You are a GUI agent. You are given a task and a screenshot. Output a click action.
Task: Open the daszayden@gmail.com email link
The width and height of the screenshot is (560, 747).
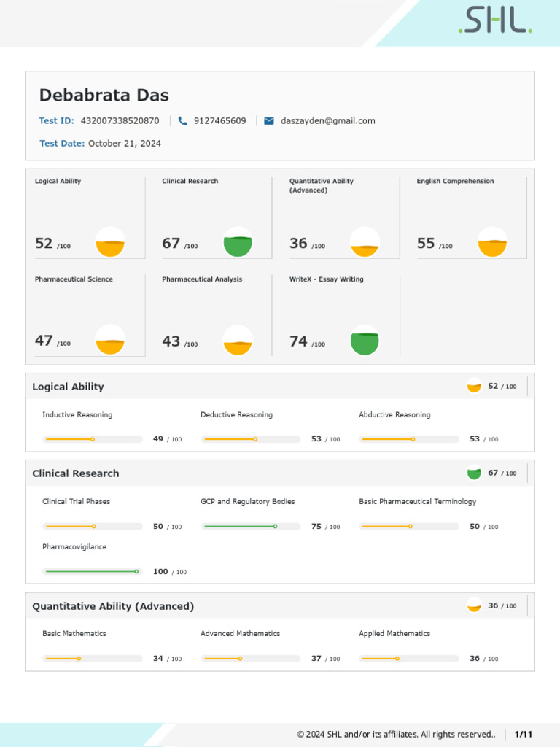pos(327,121)
